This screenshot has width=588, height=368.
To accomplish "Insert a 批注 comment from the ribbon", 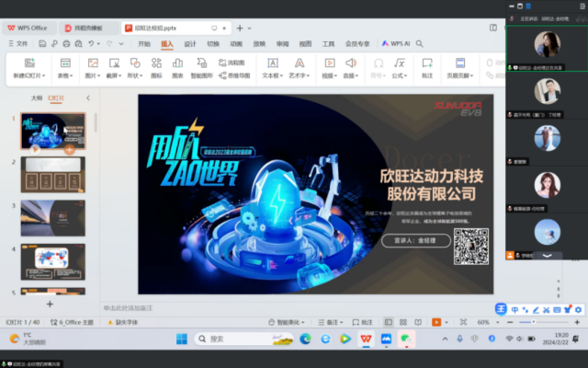I will point(427,67).
